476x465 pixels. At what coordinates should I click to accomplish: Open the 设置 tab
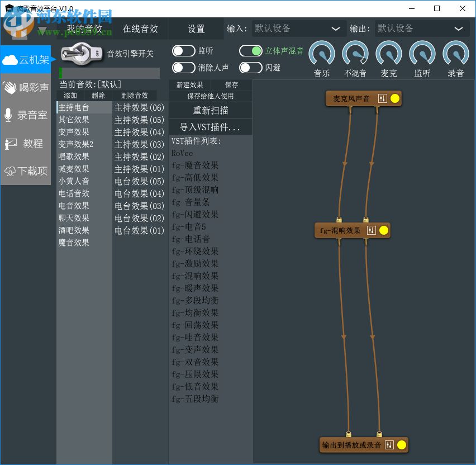click(x=196, y=28)
